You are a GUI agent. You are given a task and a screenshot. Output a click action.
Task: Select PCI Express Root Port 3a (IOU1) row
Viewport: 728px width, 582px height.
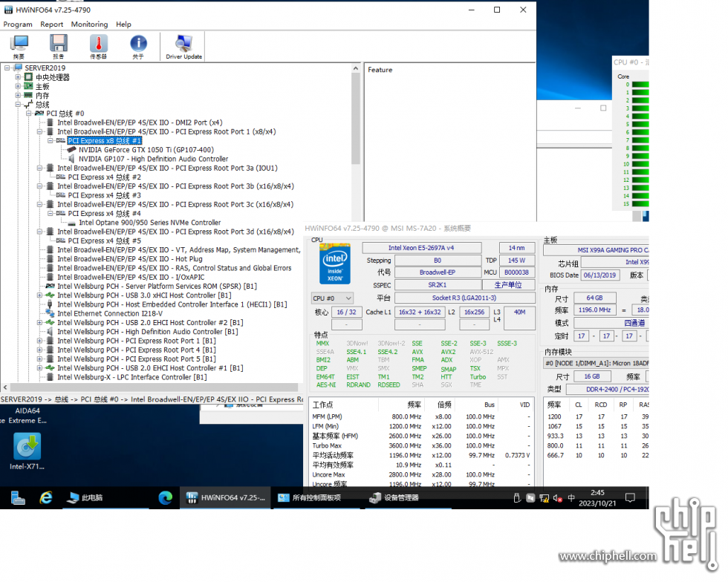coord(167,168)
